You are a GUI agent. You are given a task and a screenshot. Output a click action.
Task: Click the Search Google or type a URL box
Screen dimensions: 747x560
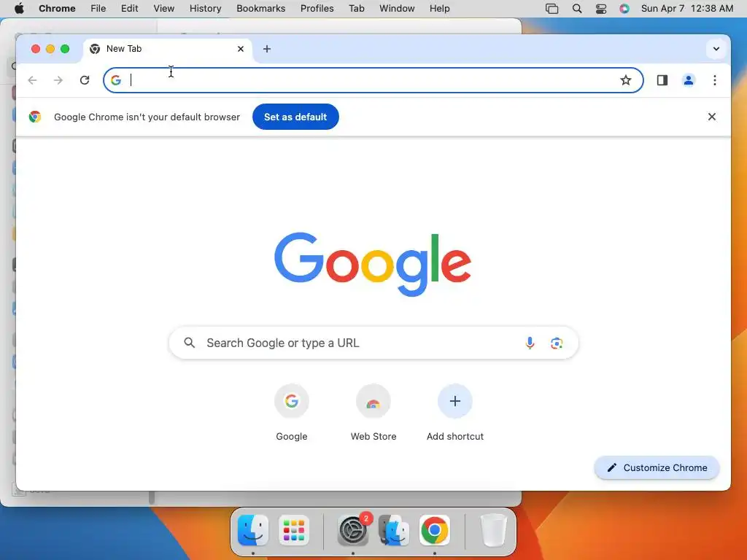(x=373, y=343)
